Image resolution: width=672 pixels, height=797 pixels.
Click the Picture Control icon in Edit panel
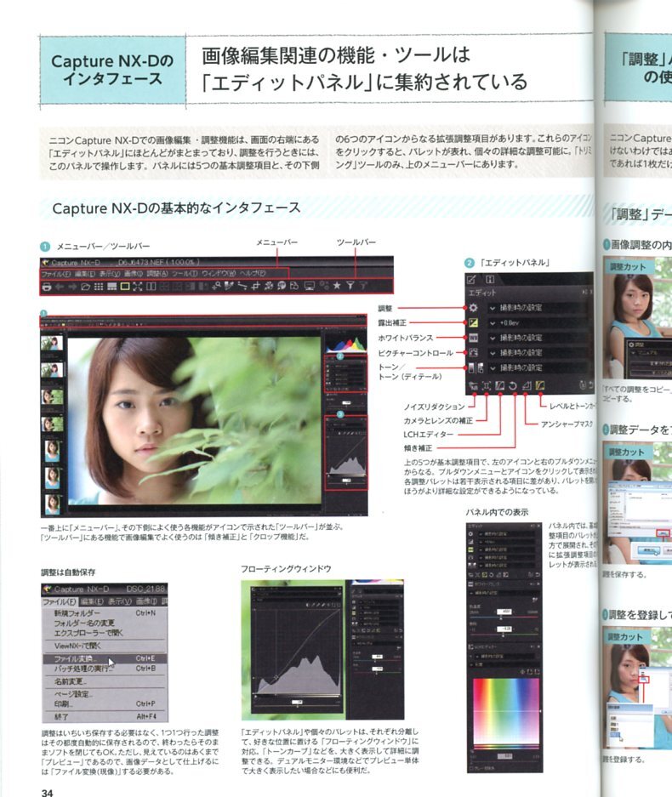pos(473,352)
